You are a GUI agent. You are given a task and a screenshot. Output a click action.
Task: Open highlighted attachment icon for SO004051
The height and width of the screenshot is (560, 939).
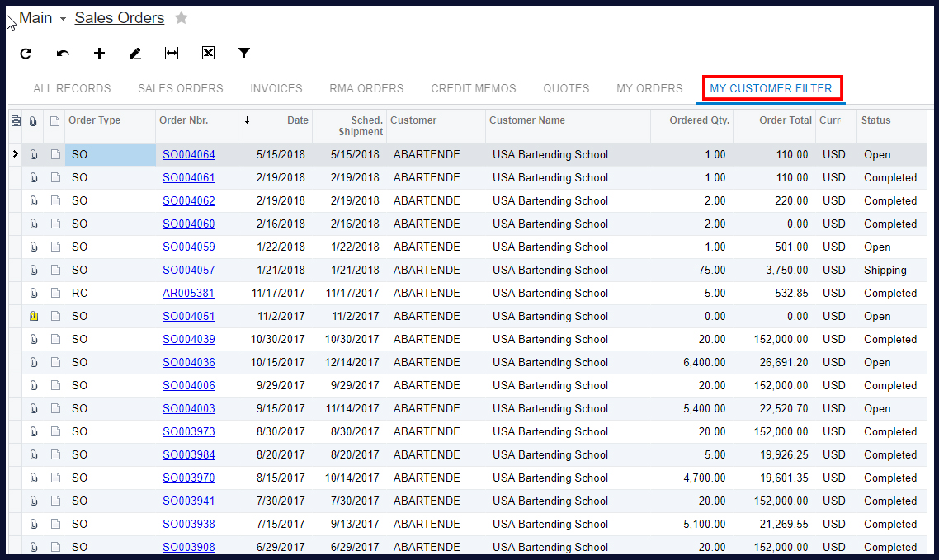34,316
